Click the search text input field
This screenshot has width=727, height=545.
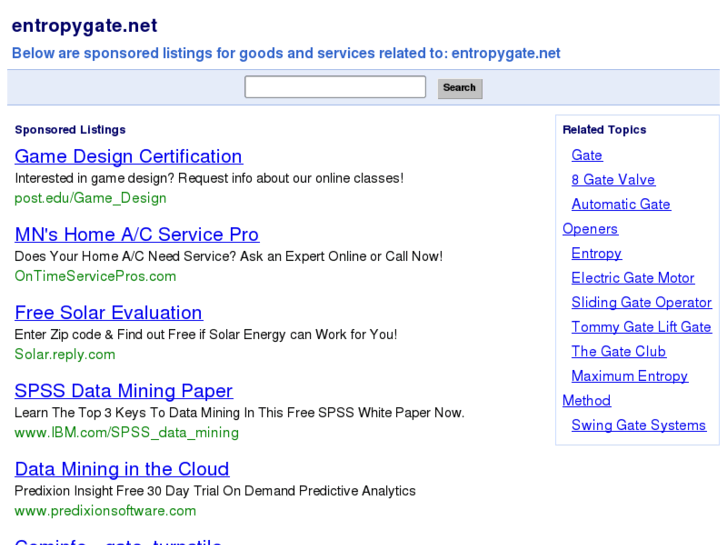tap(335, 87)
